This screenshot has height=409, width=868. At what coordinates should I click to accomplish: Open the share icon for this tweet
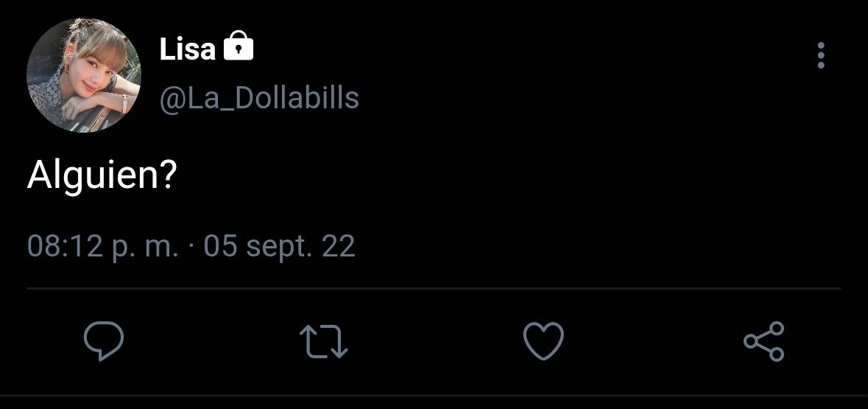(x=764, y=340)
